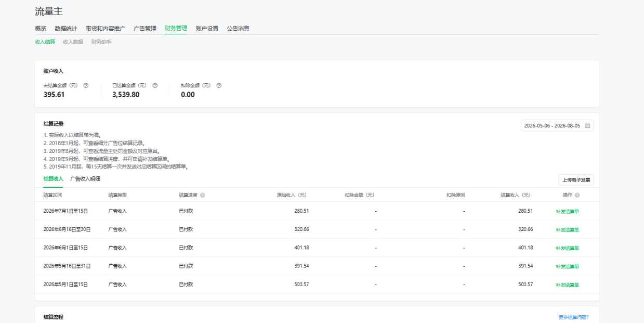Go to 广告管理 tab
Viewport: 644px width, 323px height.
pyautogui.click(x=145, y=29)
